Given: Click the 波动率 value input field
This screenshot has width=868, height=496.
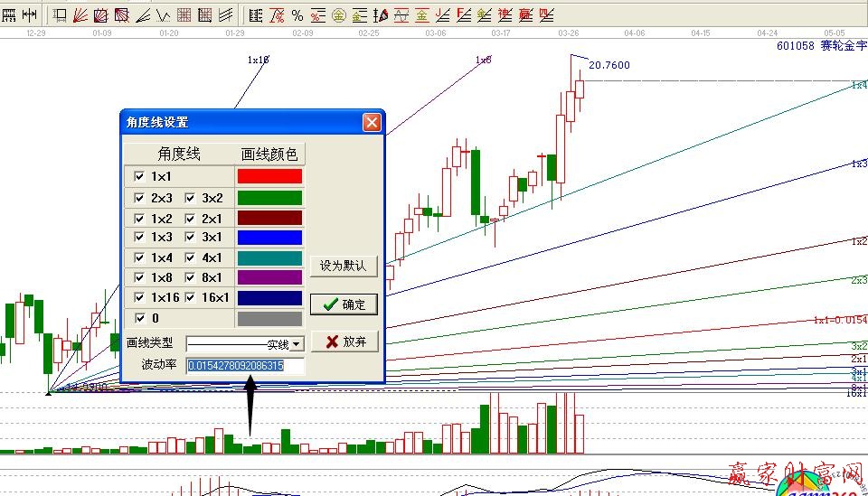Looking at the screenshot, I should tap(245, 366).
